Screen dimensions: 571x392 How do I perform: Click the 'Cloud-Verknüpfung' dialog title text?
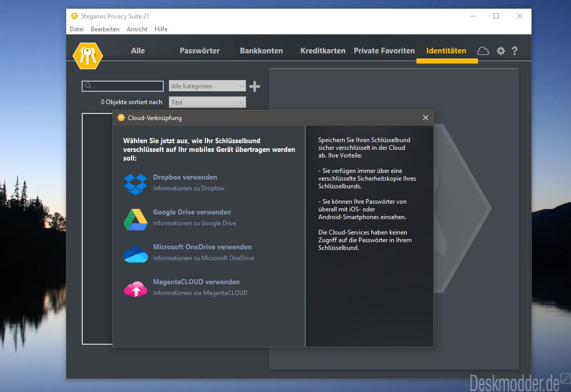[x=155, y=118]
